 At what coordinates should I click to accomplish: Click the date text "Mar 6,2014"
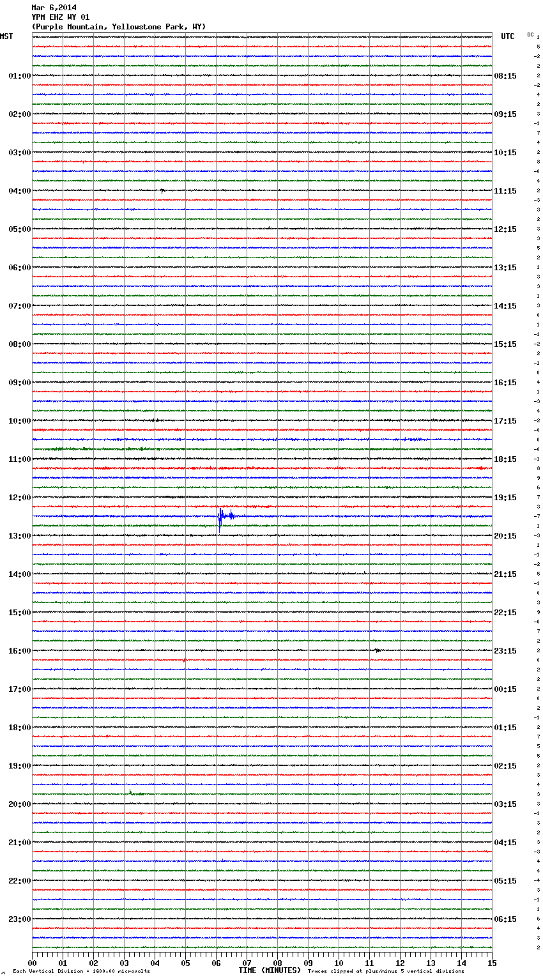[54, 8]
